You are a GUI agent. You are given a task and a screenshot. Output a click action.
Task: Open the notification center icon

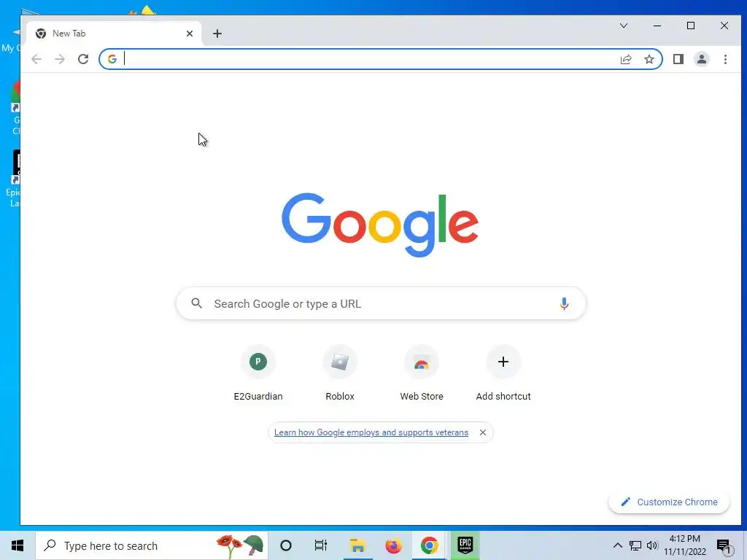click(x=724, y=546)
